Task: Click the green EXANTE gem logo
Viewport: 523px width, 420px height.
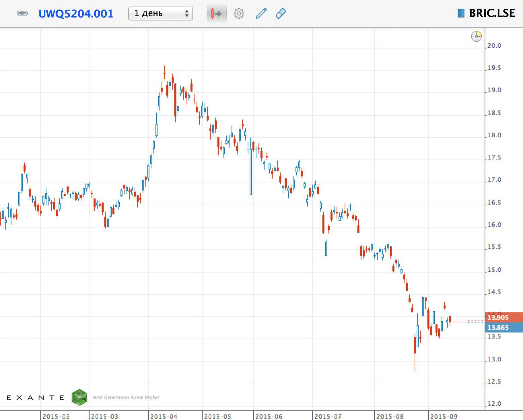Action: tap(79, 397)
